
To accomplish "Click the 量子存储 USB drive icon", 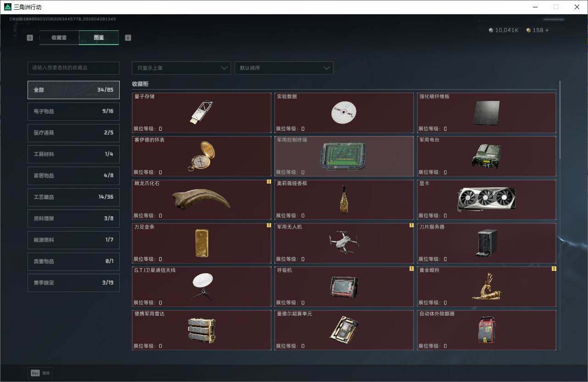I will [x=201, y=112].
